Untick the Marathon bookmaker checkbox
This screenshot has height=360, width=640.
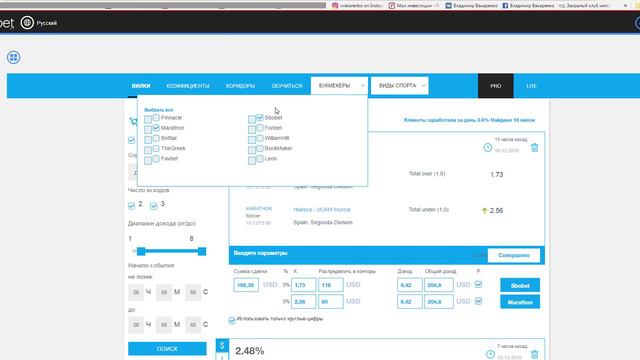click(x=156, y=128)
